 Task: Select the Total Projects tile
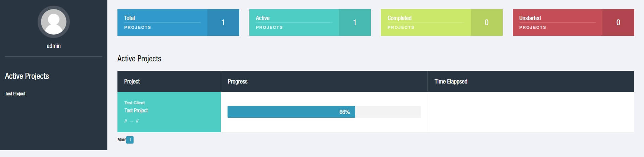178,22
